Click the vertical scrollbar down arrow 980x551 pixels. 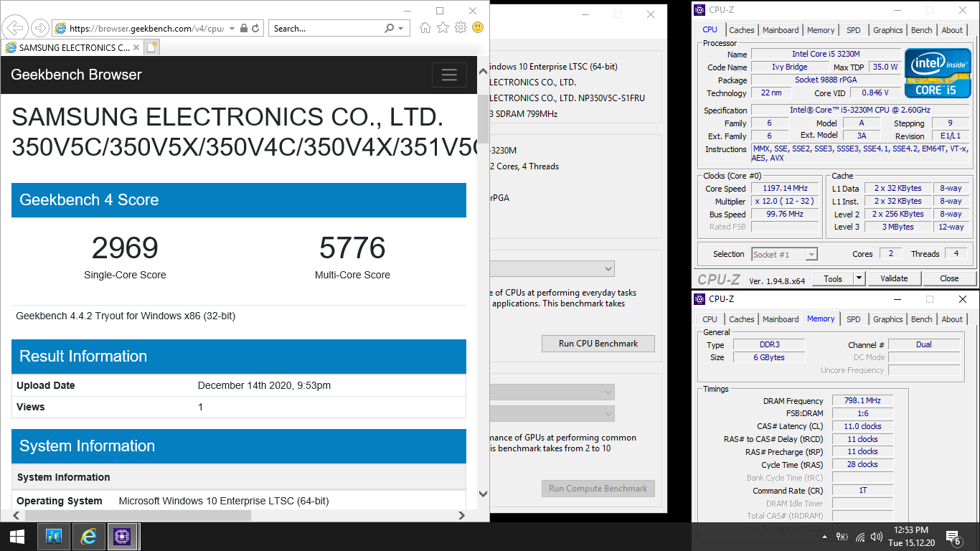(483, 494)
